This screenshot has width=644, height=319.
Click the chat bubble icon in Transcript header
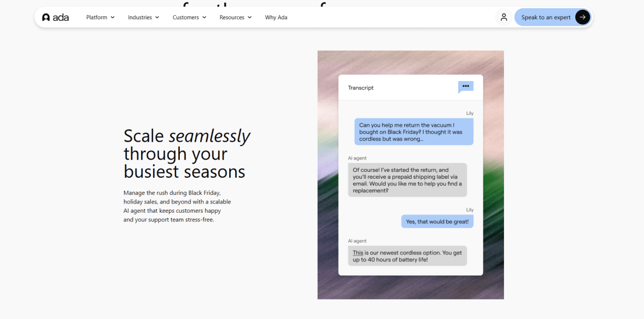pos(465,87)
